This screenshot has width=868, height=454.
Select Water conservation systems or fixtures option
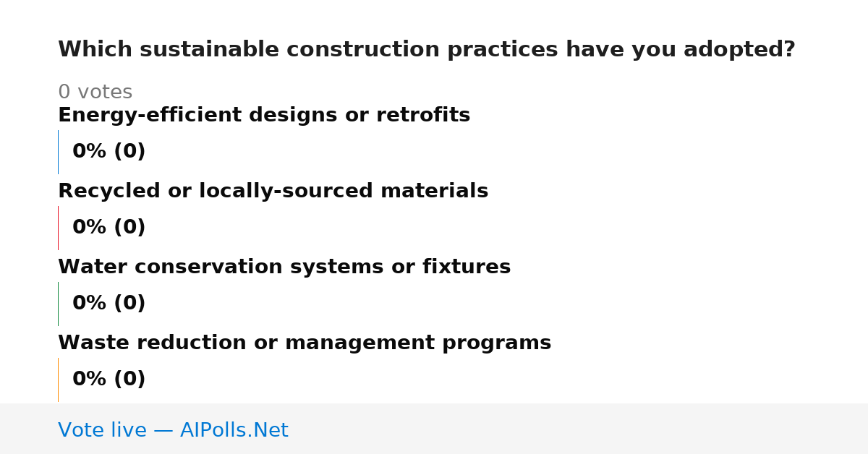click(x=284, y=267)
